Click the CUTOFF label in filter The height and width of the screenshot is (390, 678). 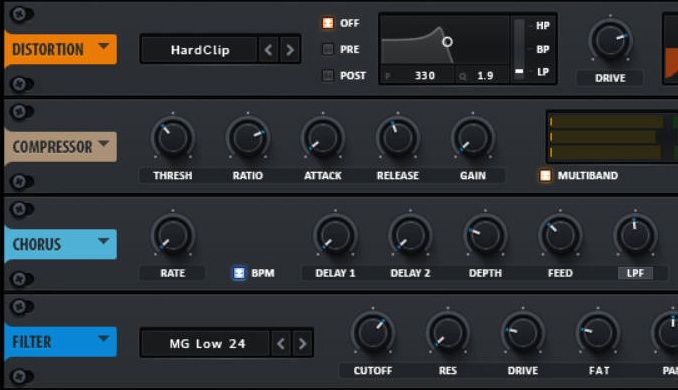(x=373, y=371)
